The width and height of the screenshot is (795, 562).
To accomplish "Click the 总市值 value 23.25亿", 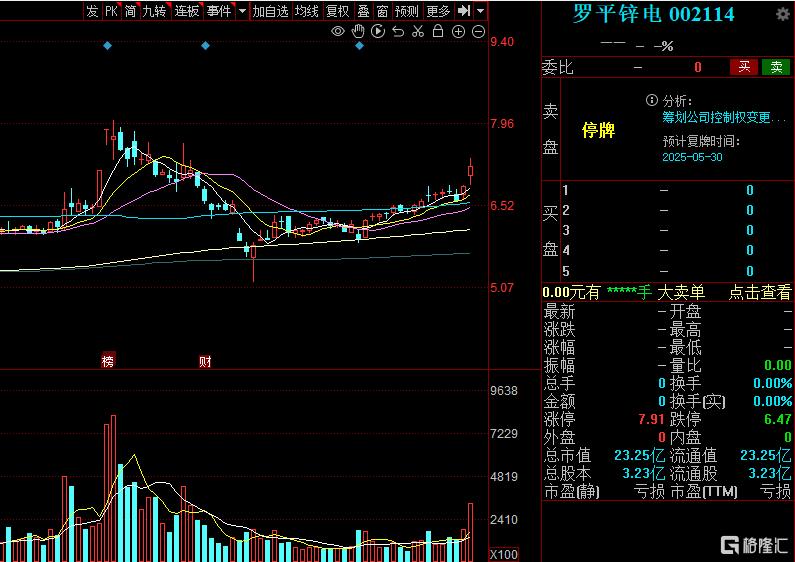I will (639, 455).
